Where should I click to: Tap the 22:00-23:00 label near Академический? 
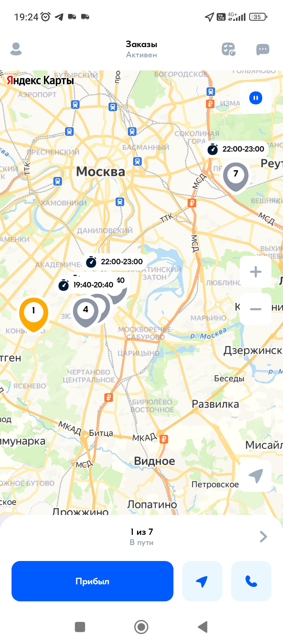click(x=114, y=262)
